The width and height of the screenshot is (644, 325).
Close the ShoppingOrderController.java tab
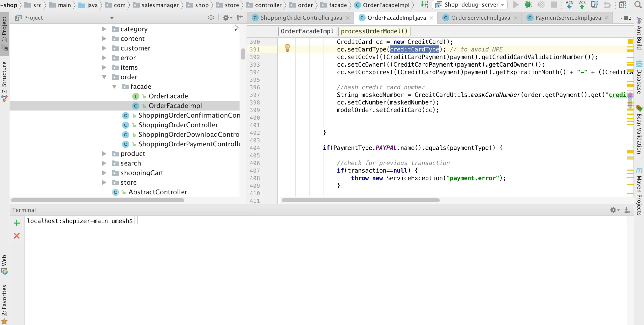click(x=348, y=18)
